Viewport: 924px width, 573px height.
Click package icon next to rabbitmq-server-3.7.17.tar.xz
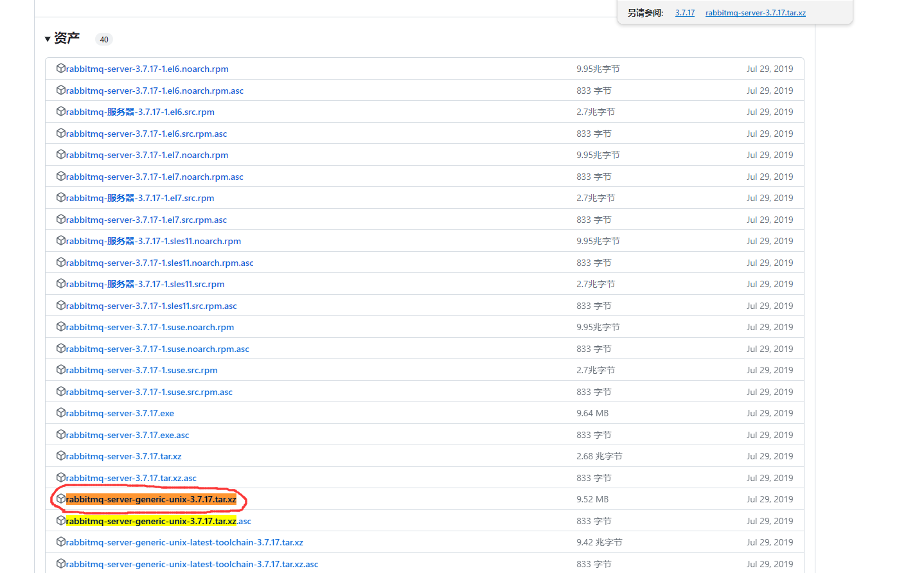[x=61, y=455]
